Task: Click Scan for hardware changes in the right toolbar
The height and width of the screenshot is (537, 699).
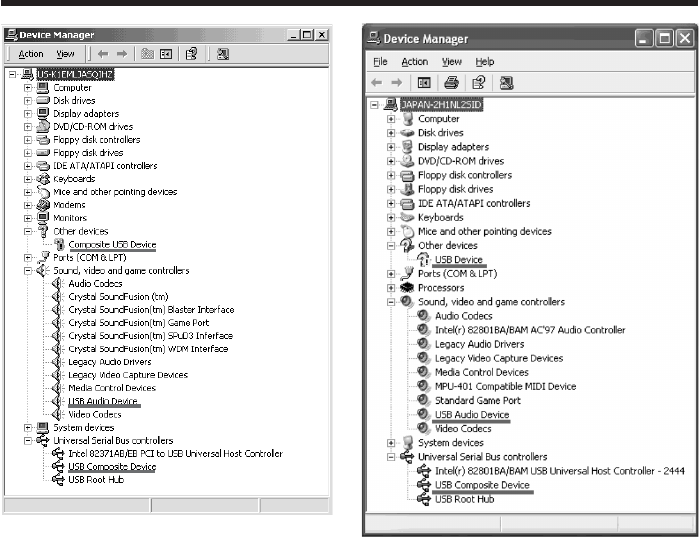Action: click(506, 82)
